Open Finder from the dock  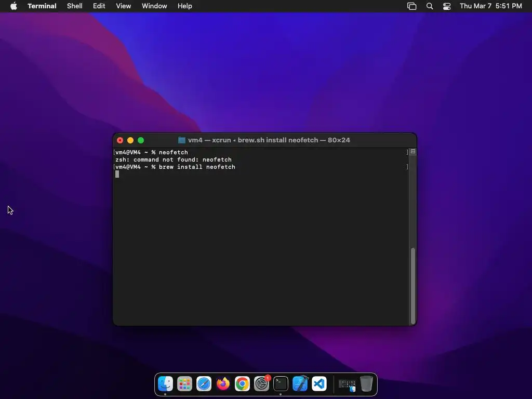tap(166, 384)
